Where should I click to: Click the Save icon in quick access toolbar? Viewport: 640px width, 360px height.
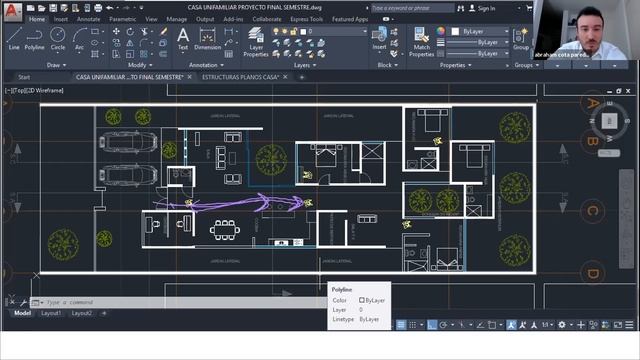coord(53,8)
